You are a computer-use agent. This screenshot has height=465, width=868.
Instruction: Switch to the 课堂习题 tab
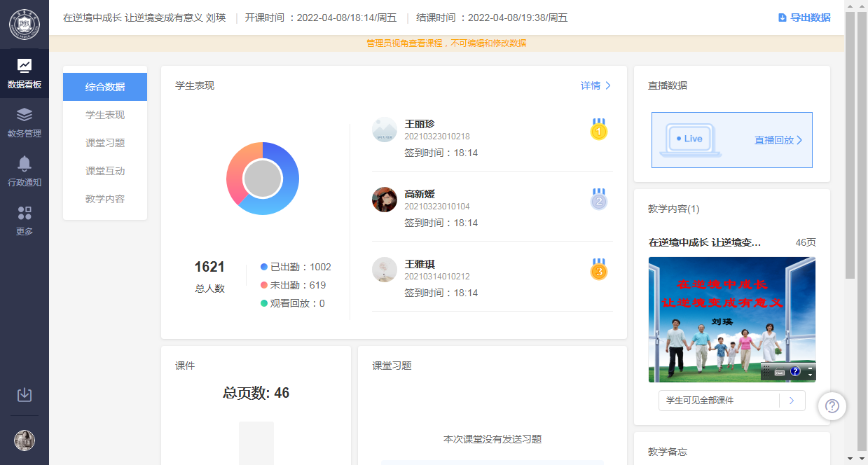105,143
